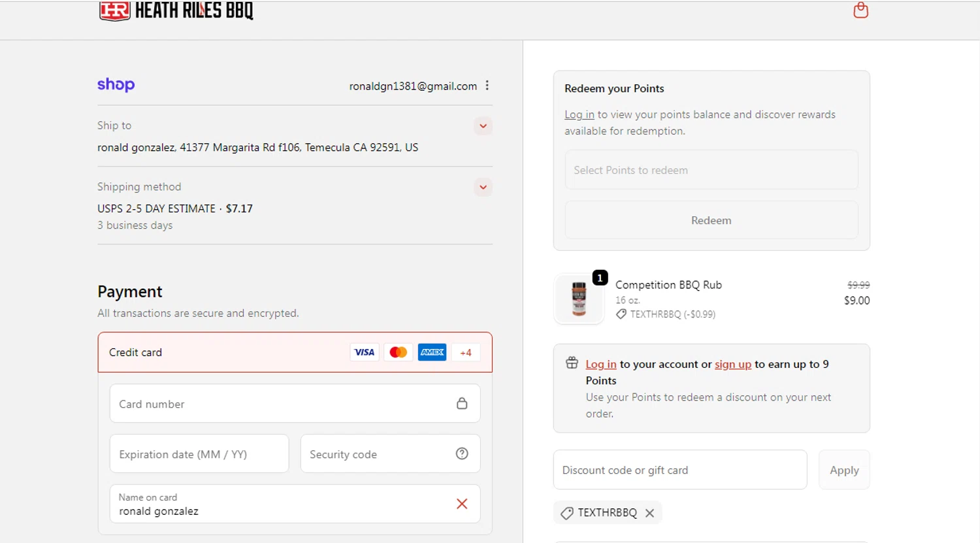
Task: Remove the TEXTHRBBQ discount code
Action: pos(649,513)
